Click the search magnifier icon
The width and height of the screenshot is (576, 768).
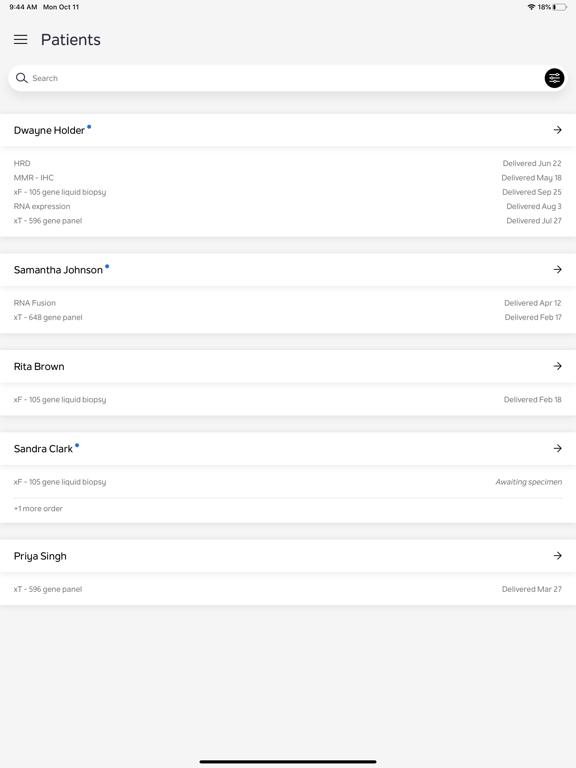coord(22,78)
